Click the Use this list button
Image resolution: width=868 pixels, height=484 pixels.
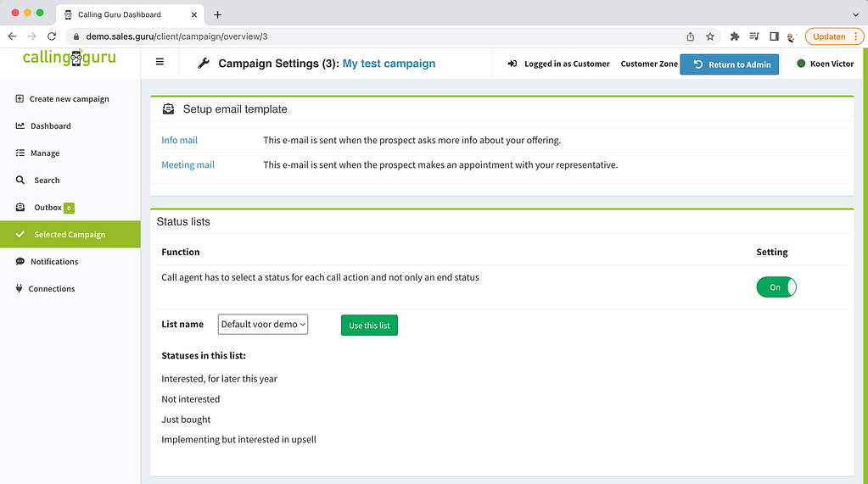click(369, 325)
